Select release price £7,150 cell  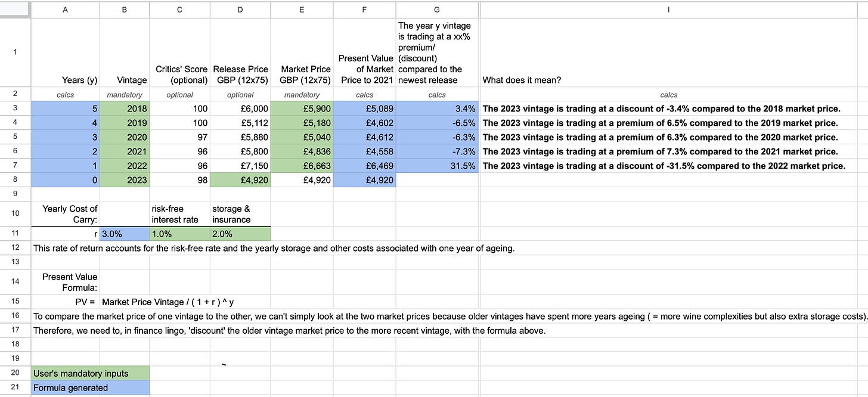tap(240, 166)
